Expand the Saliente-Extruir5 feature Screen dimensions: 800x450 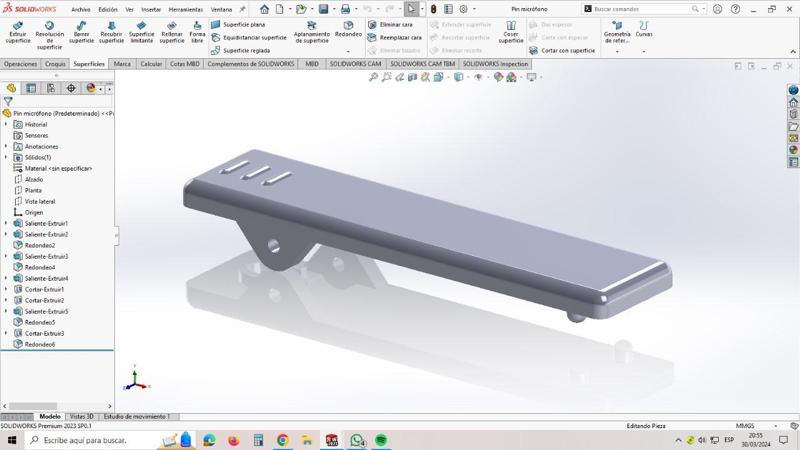click(6, 311)
